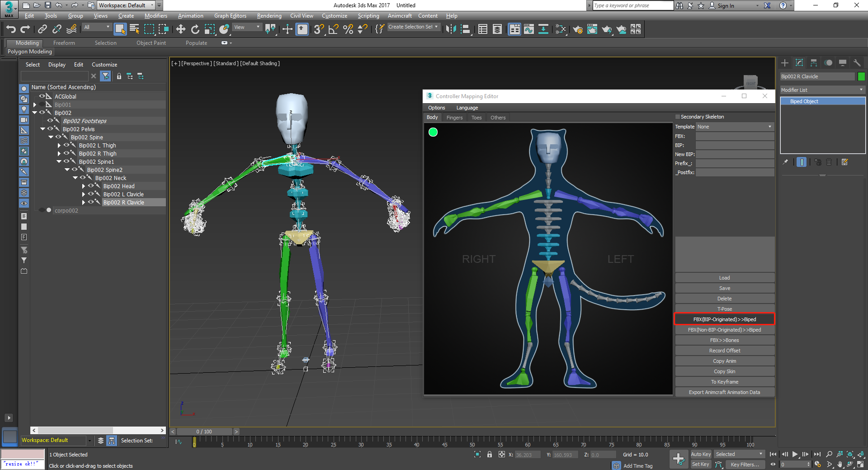868x470 pixels.
Task: Click the Time Configuration icon
Action: (x=818, y=464)
